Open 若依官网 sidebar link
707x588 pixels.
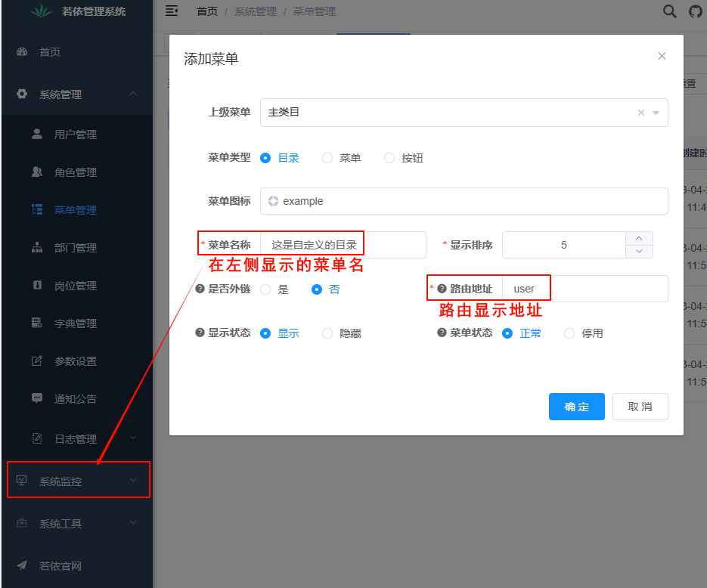coord(77,566)
